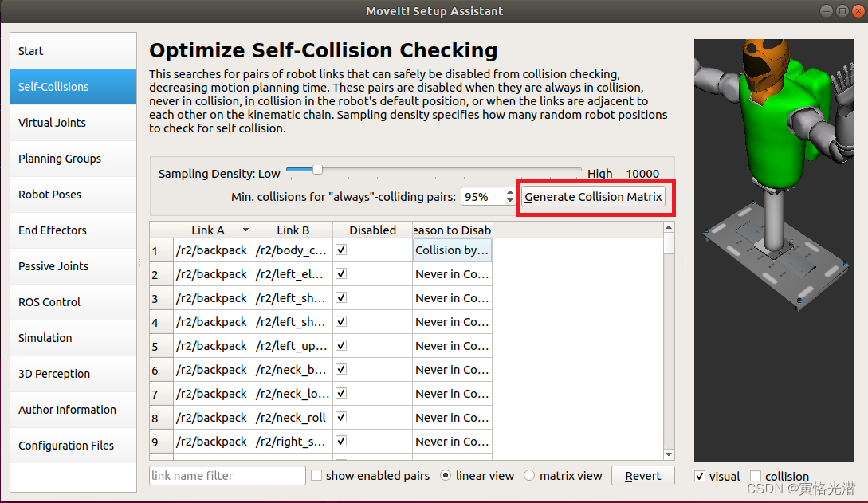The image size is (868, 503).
Task: Focus the link name filter field
Action: pyautogui.click(x=227, y=475)
